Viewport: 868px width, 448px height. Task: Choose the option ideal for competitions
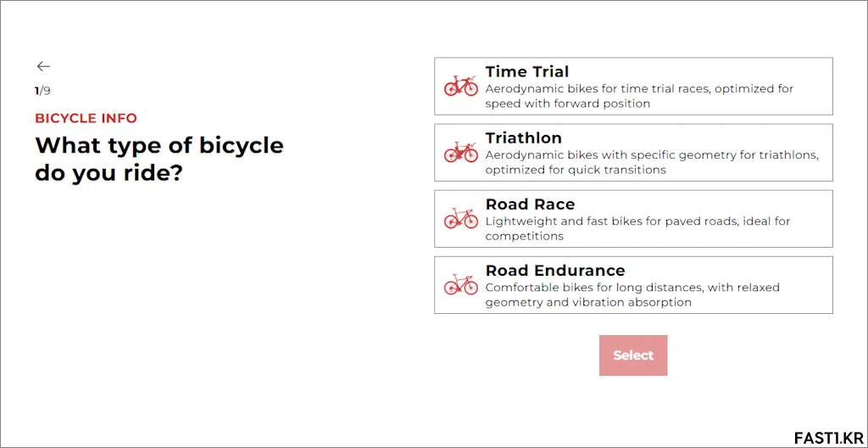(633, 218)
